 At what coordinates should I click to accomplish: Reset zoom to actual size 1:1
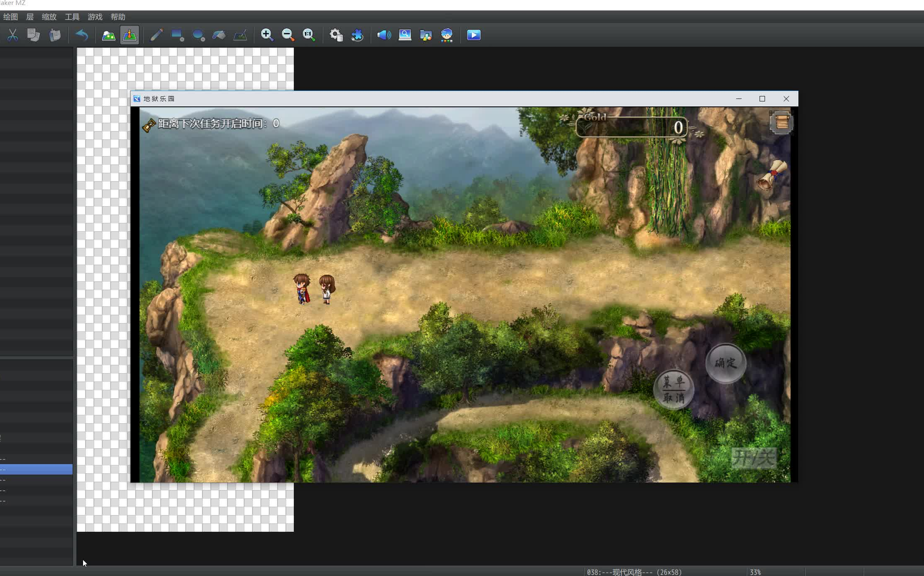click(309, 35)
